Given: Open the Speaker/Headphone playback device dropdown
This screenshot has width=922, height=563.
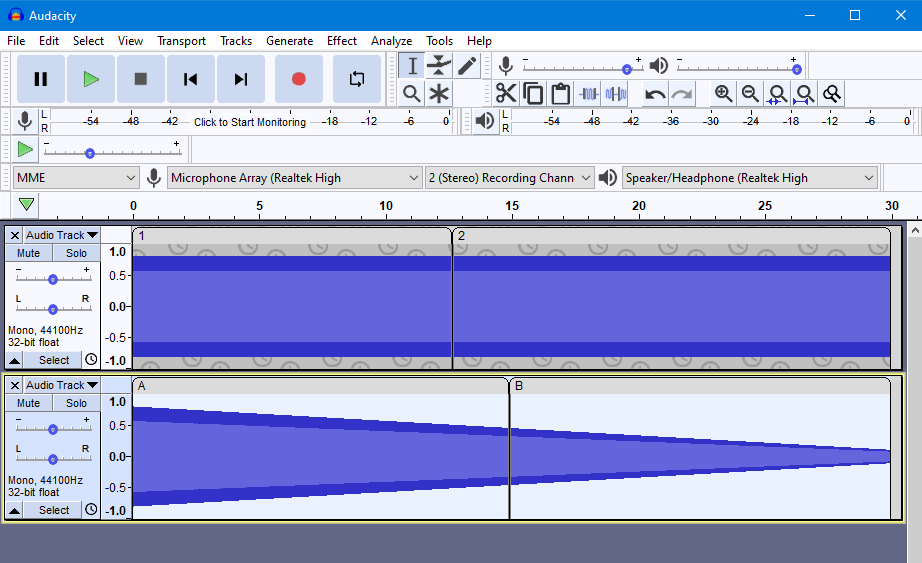Looking at the screenshot, I should (x=750, y=178).
